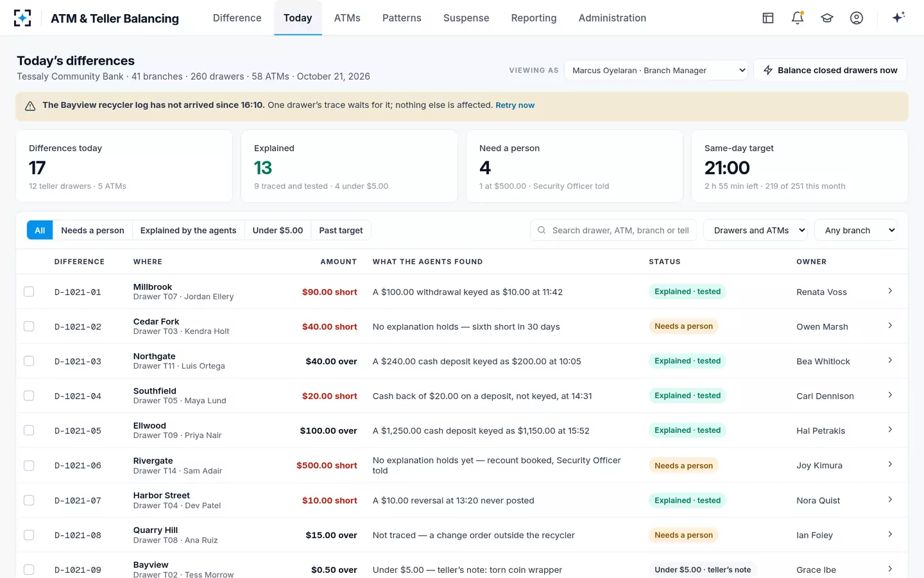
Task: Open the graduation cap learning icon
Action: pos(827,18)
